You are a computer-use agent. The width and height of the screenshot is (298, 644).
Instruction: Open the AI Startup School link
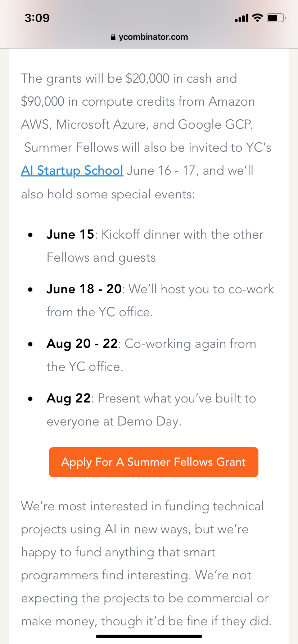[x=72, y=170]
